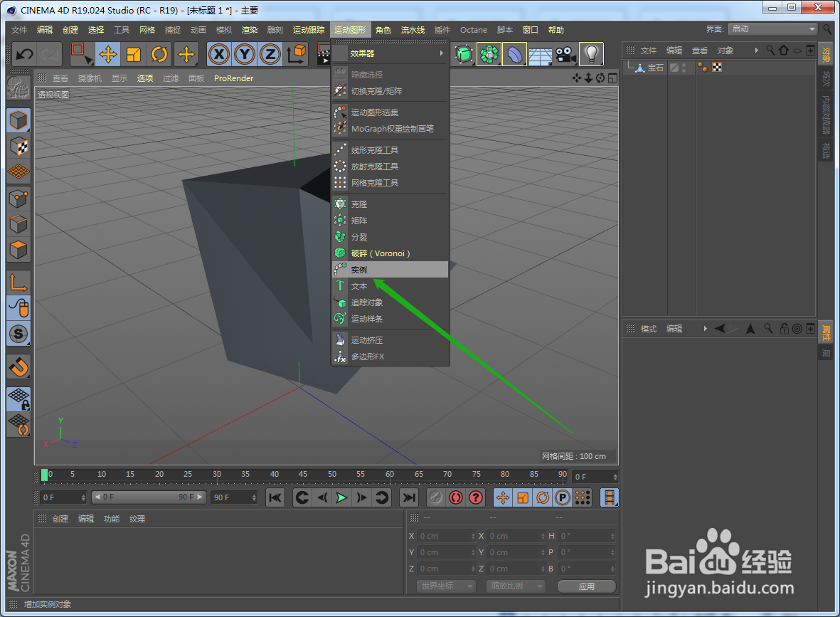Click the timeline preview range slider
Screen dimensions: 840x617
[148, 497]
